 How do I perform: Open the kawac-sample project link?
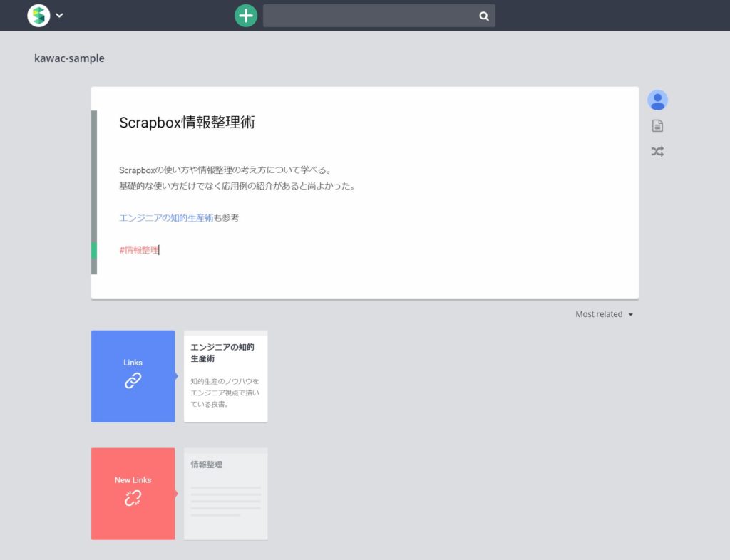click(x=69, y=58)
